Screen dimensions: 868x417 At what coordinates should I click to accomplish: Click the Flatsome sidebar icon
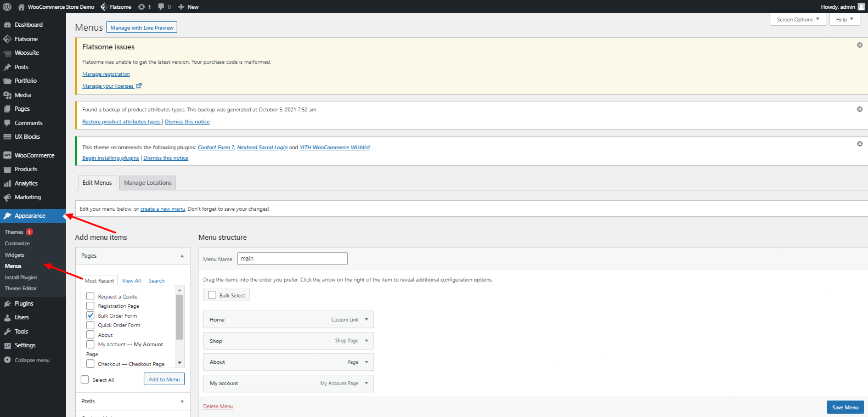click(7, 39)
